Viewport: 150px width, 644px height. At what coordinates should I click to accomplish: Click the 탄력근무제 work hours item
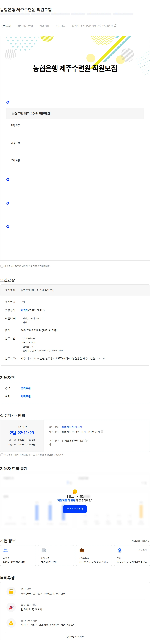[x=28, y=346]
